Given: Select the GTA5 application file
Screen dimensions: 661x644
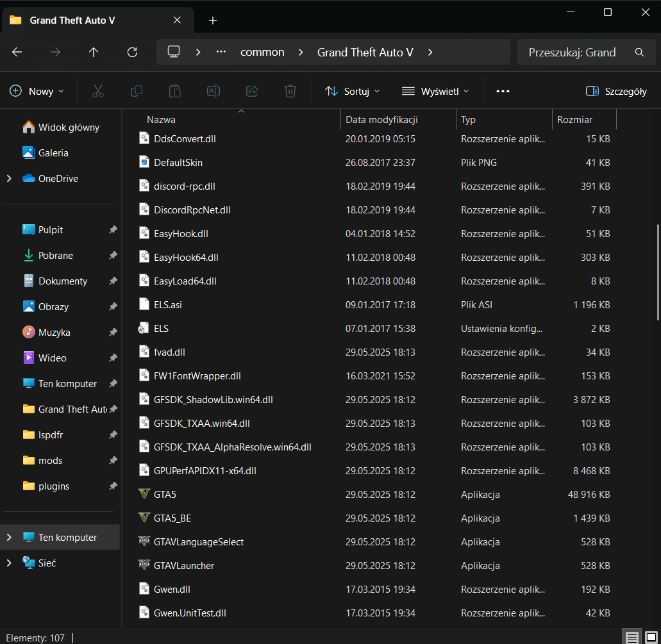Looking at the screenshot, I should (x=165, y=495).
